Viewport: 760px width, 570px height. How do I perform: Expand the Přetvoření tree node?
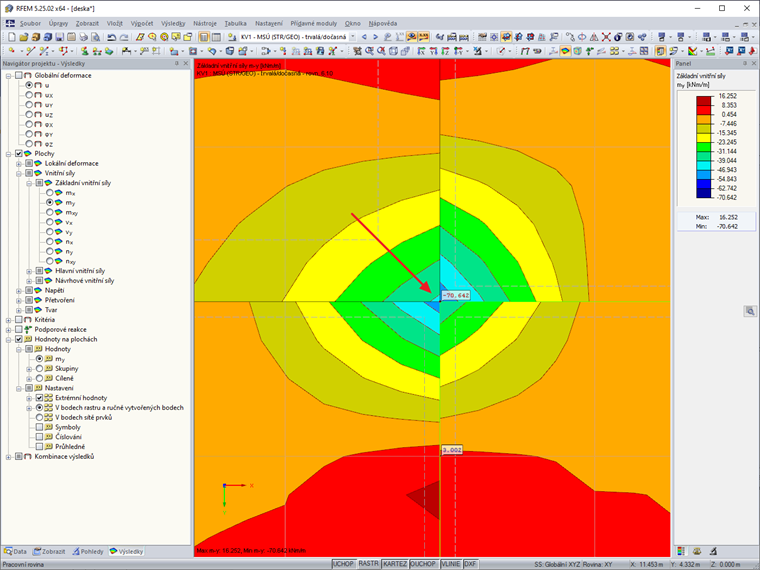[x=19, y=300]
